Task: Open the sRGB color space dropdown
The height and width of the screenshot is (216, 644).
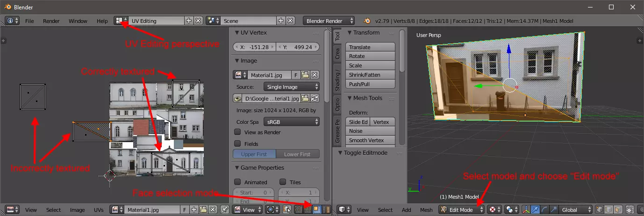Action: pos(291,122)
